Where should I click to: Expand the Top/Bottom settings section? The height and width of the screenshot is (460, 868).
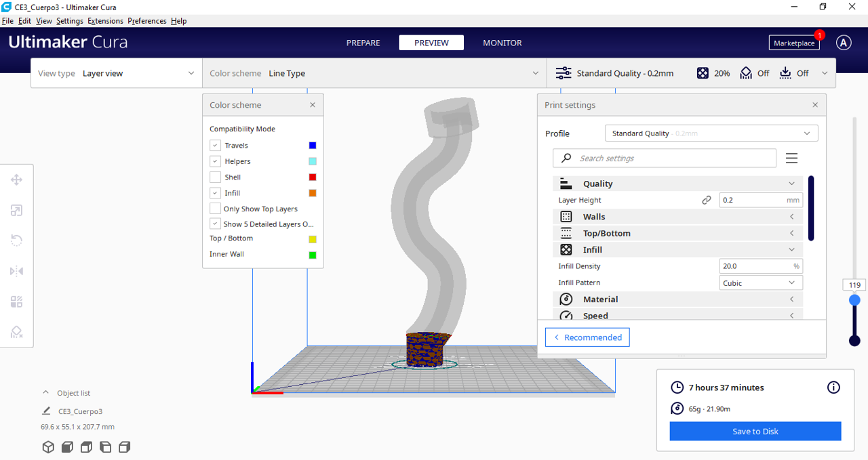point(679,233)
